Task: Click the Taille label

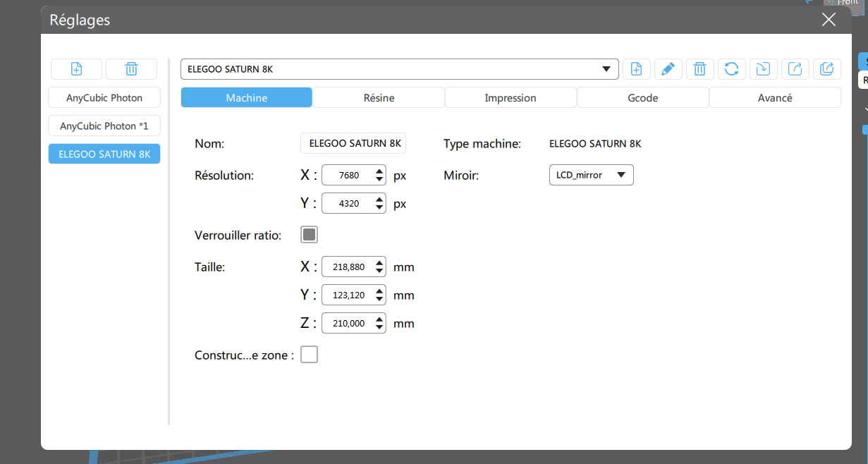Action: 209,267
